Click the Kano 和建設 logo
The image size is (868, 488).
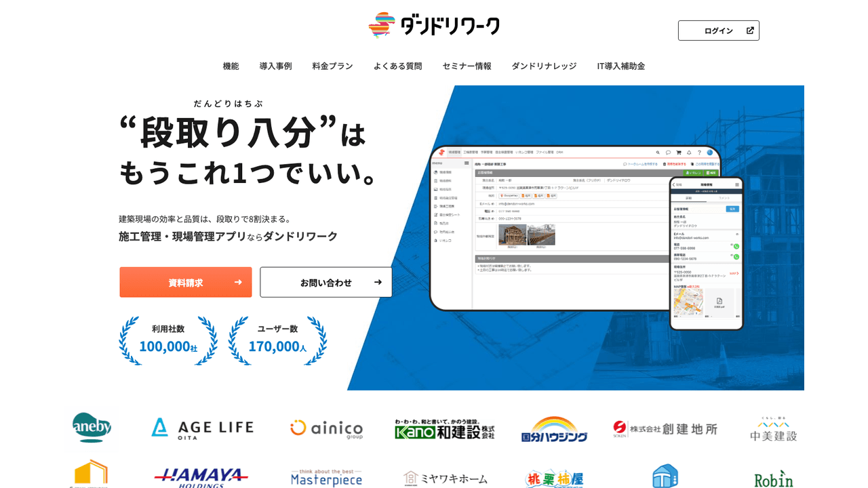pyautogui.click(x=445, y=429)
